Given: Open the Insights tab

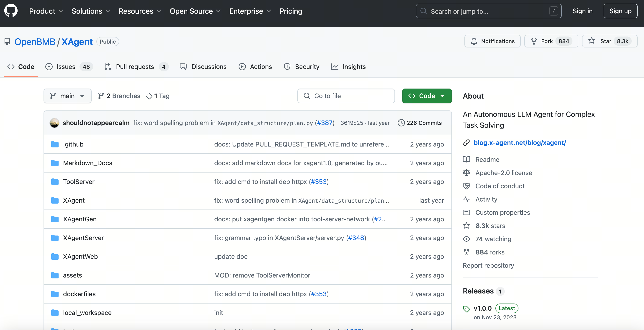Looking at the screenshot, I should click(354, 67).
